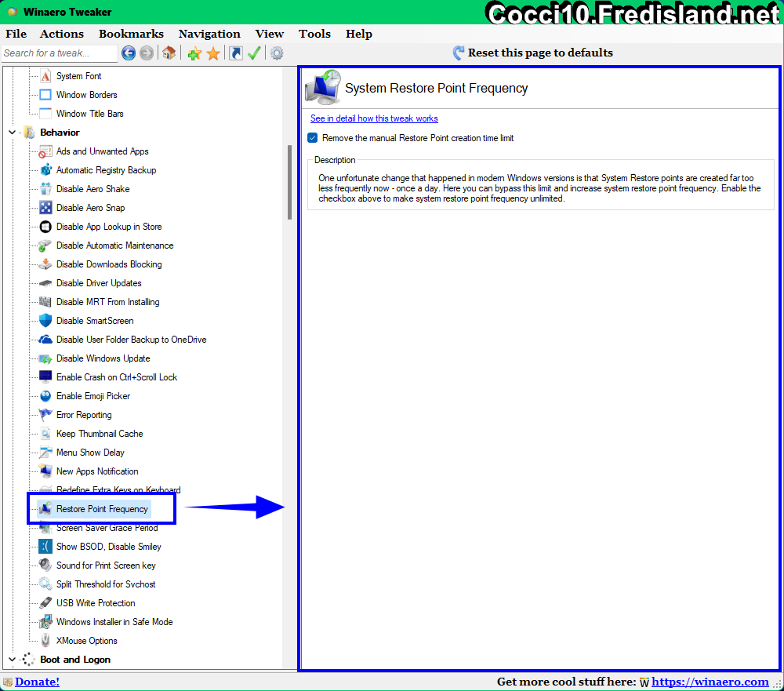Viewport: 784px width, 691px height.
Task: Click Enable Emoji Picker smiley icon
Action: [45, 396]
